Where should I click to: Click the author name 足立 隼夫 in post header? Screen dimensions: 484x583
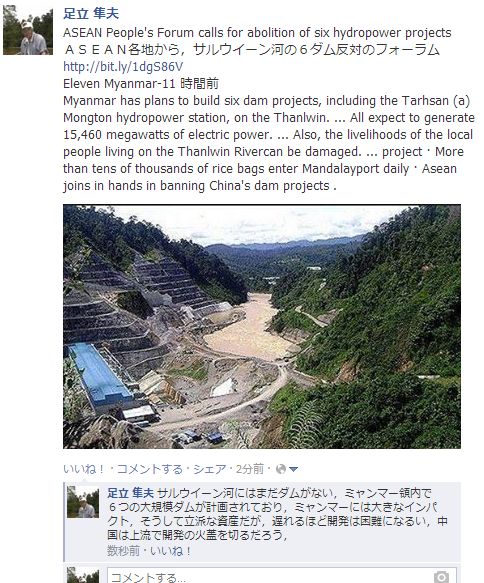(x=91, y=14)
